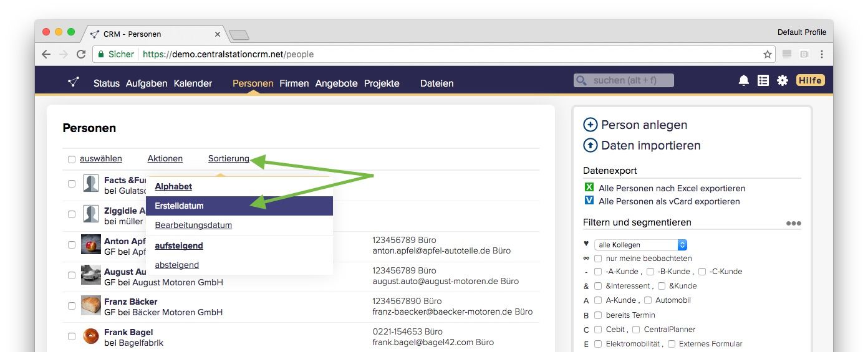The image size is (868, 352).
Task: Open the Sortierung dropdown
Action: pos(228,159)
